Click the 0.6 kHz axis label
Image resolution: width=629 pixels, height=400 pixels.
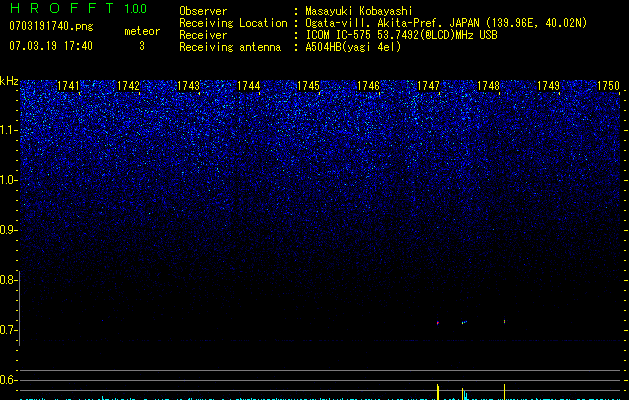(9, 380)
